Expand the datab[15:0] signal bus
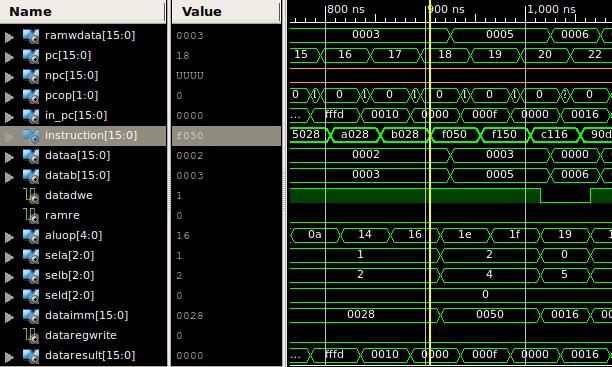 (9, 177)
